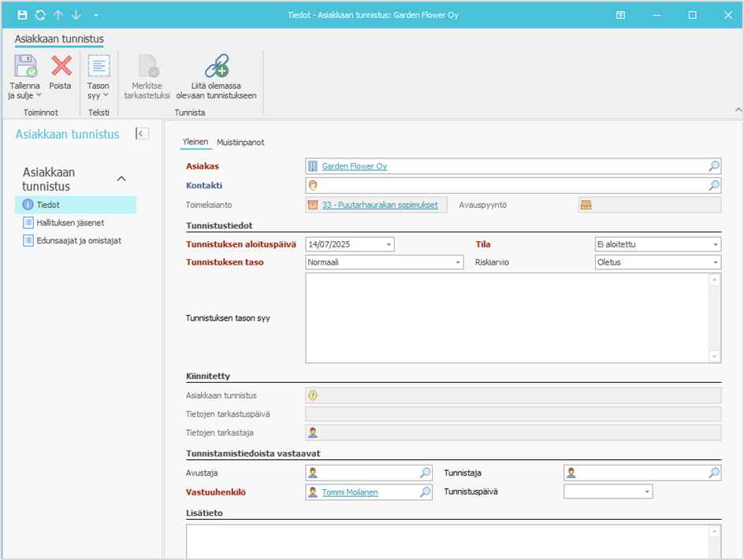Screen dimensions: 744x560
Task: Expand the Tunnistuksen taso dropdown
Action: point(457,263)
